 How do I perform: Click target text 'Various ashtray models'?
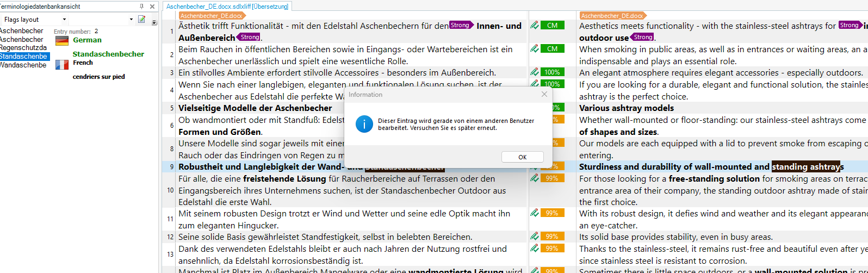click(x=627, y=108)
